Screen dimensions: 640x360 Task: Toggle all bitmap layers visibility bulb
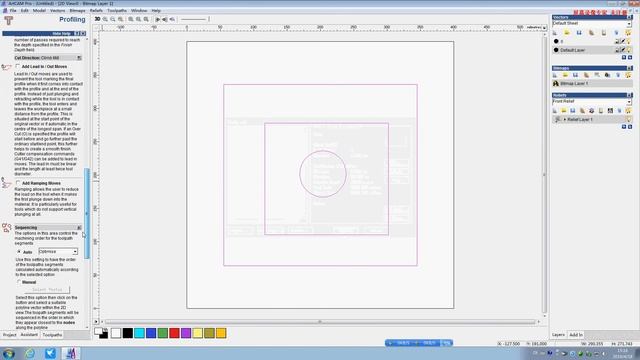pyautogui.click(x=628, y=75)
